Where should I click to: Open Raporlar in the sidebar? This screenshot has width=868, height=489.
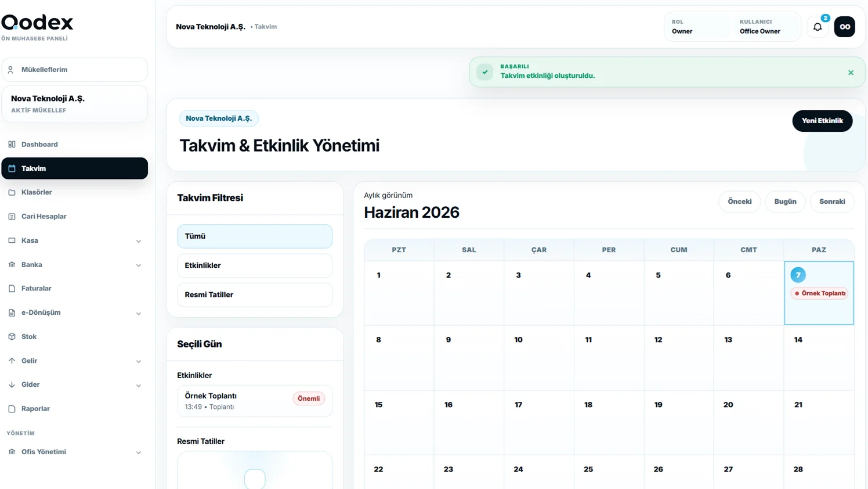74,409
